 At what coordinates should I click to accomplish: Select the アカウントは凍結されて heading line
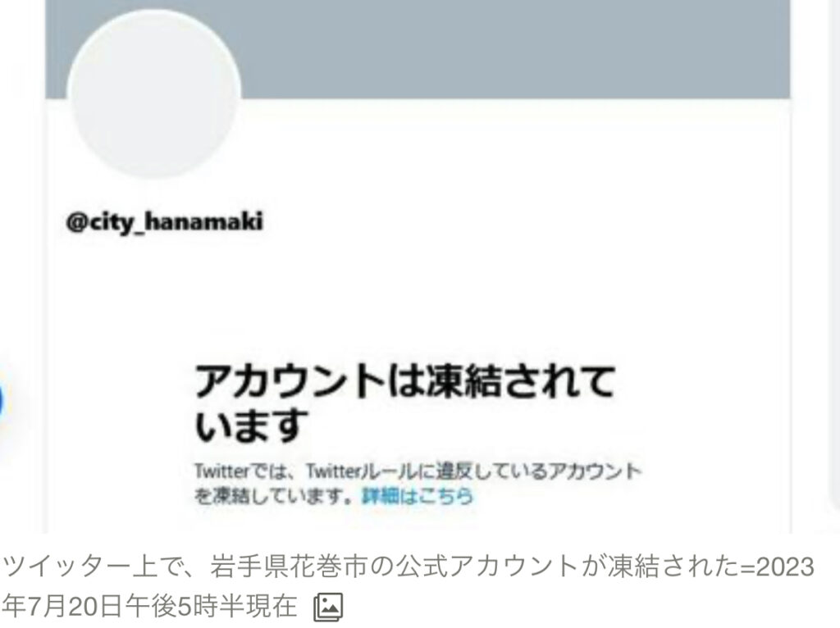pos(404,382)
